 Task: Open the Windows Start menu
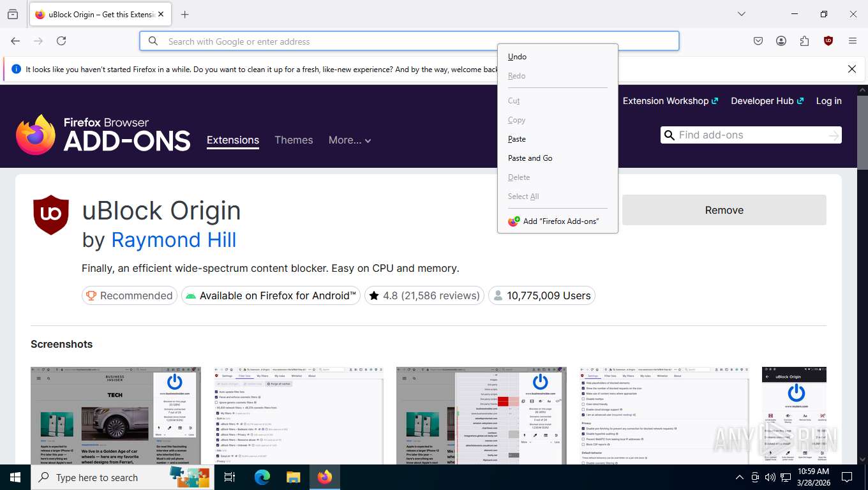[15, 477]
